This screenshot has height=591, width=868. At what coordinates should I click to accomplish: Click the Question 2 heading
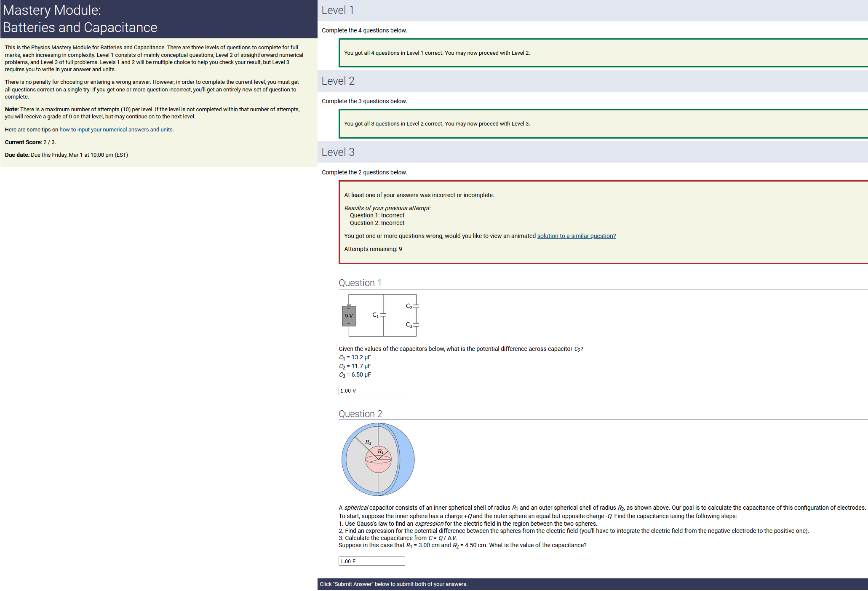(360, 414)
